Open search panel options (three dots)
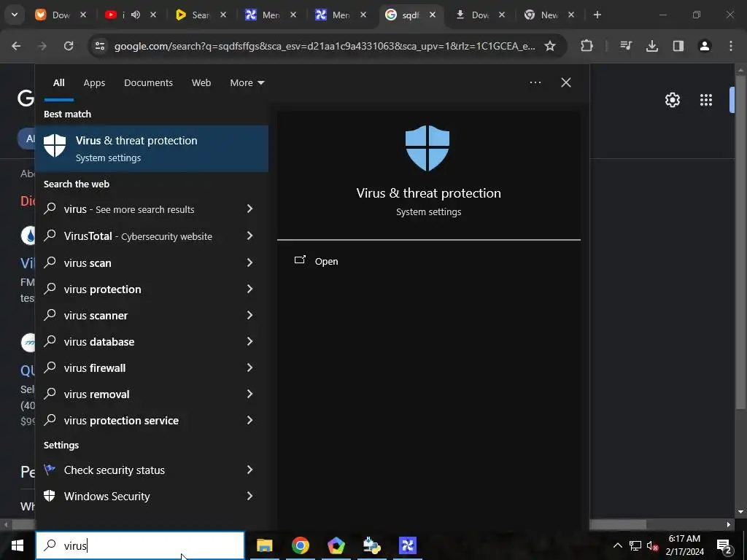Viewport: 747px width, 560px height. 535,82
